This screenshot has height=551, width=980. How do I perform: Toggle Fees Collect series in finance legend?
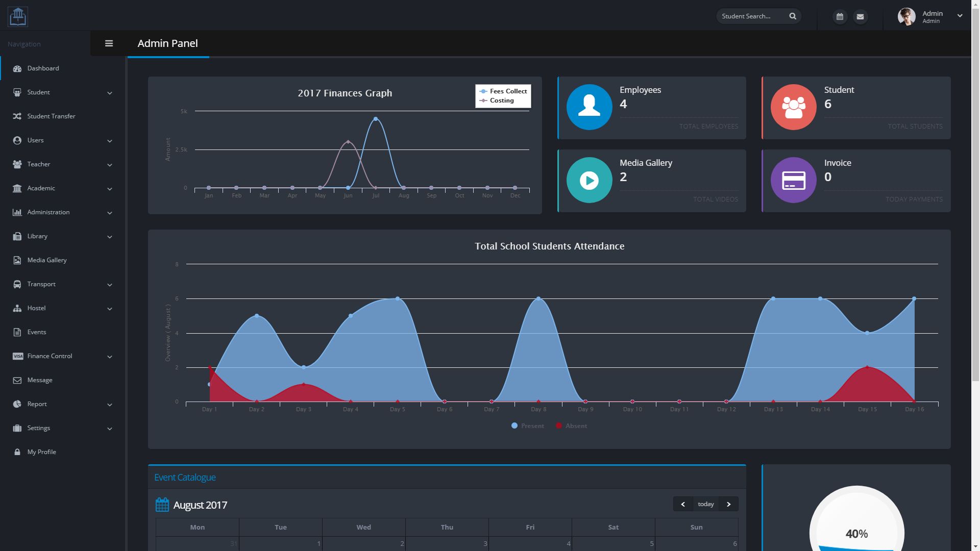click(x=503, y=91)
